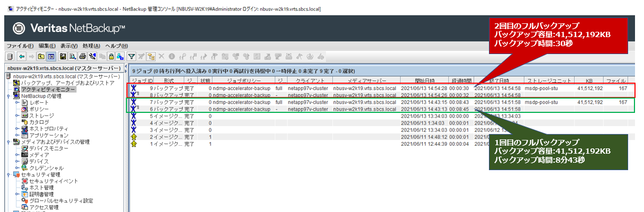644x212 pixels.
Task: Click the printer toolbar icon
Action: point(83,56)
